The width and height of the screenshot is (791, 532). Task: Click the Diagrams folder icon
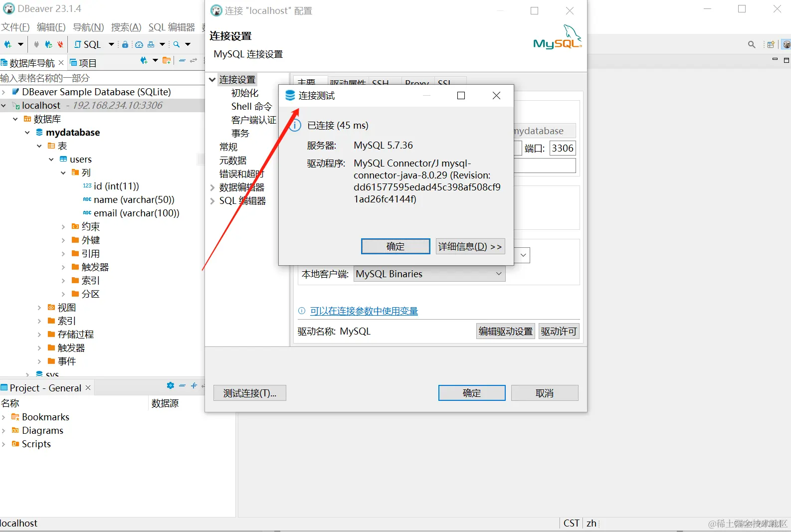[x=15, y=430]
